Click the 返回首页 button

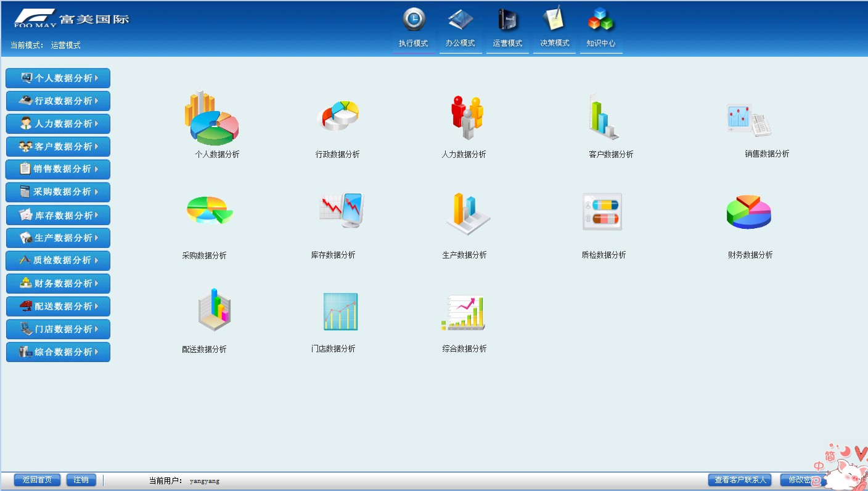tap(37, 480)
